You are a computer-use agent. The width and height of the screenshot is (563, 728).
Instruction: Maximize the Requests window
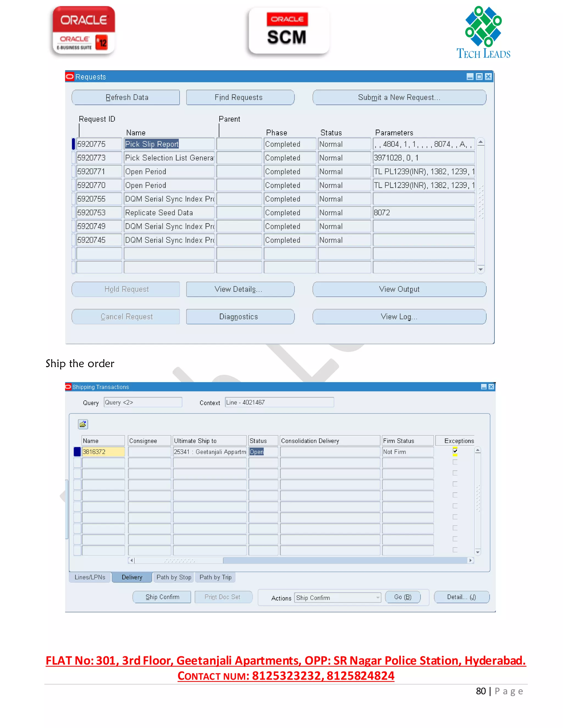[x=479, y=77]
